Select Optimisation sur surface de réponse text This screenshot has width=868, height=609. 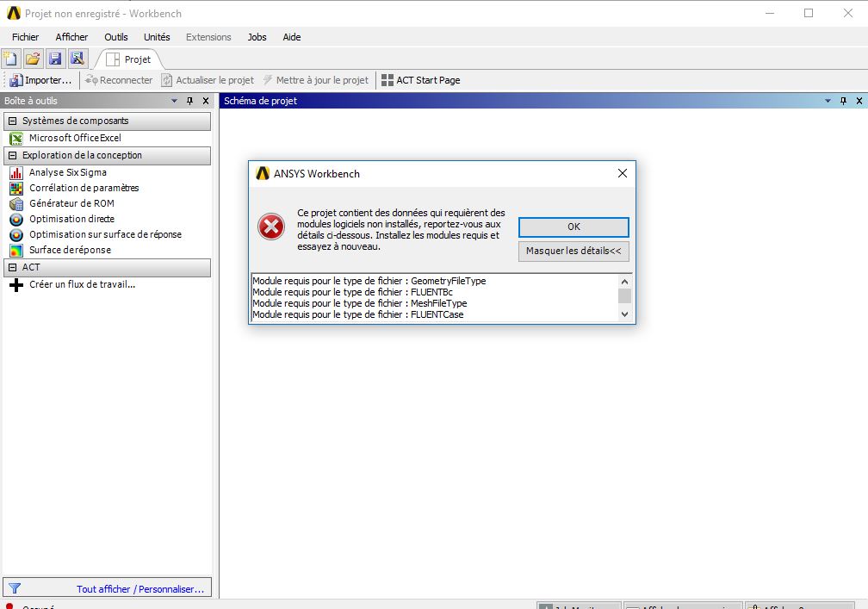[x=105, y=235]
